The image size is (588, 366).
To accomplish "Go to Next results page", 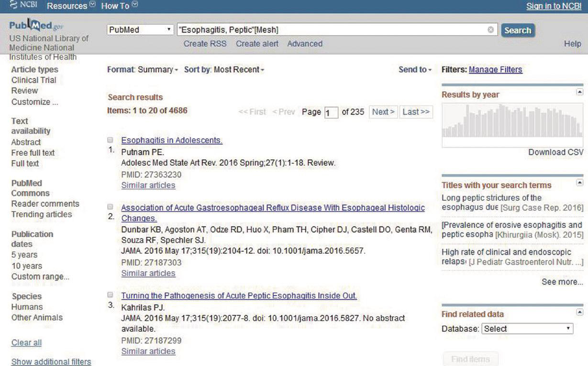I will (x=383, y=112).
